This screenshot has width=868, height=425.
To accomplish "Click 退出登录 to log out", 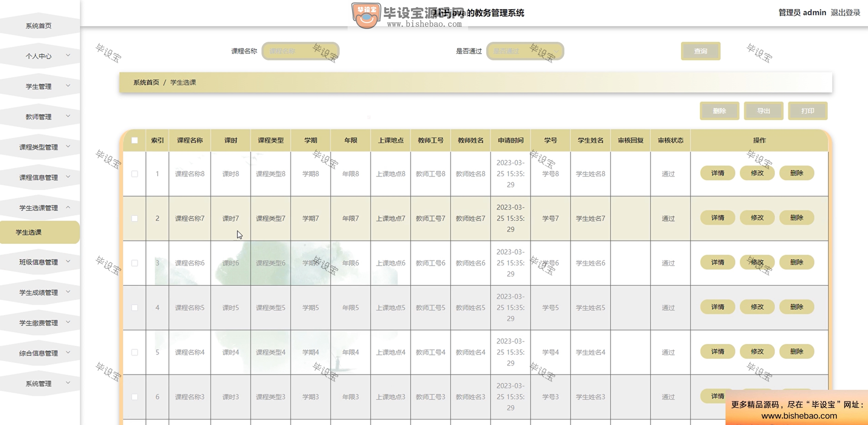I will point(845,13).
